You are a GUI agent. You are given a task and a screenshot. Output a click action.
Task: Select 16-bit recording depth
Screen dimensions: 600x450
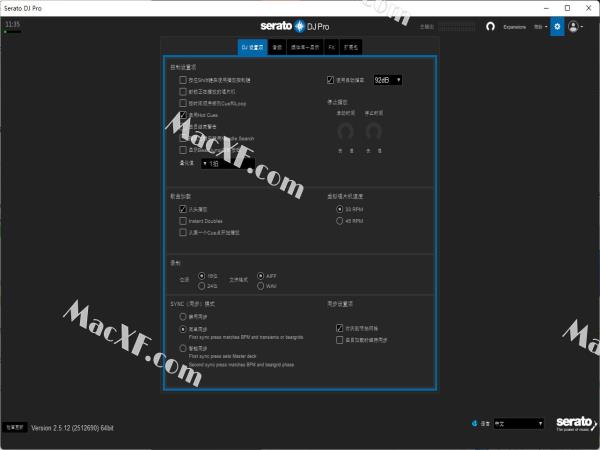click(x=202, y=276)
